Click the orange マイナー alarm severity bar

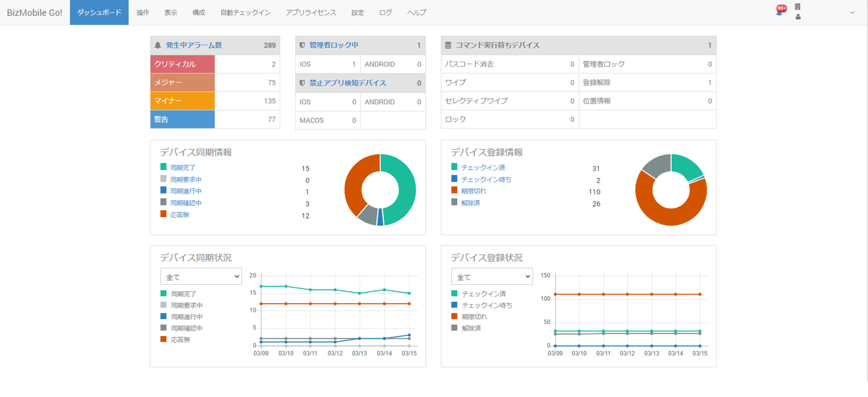click(182, 101)
